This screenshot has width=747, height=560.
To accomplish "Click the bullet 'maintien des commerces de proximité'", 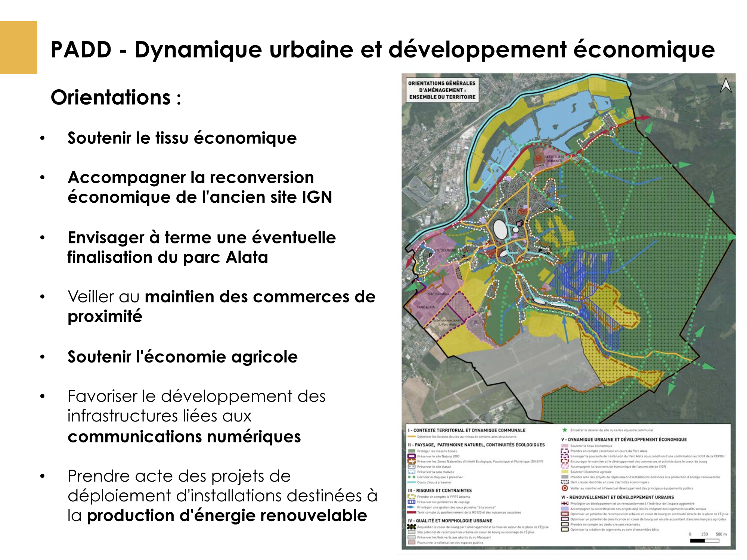I will click(221, 307).
